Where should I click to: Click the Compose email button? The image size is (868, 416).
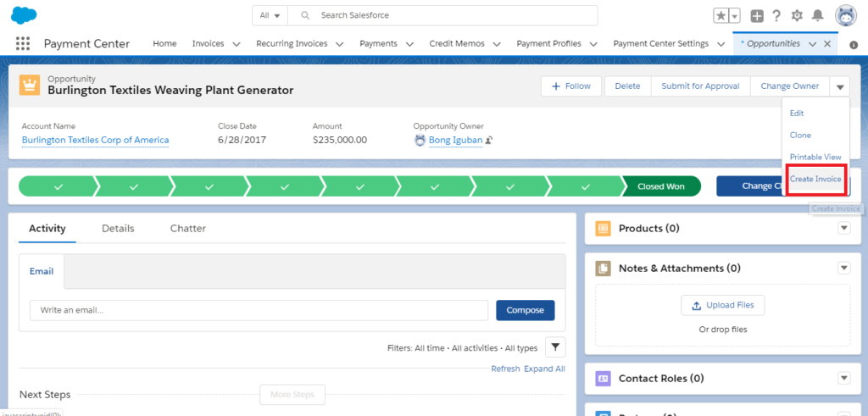pyautogui.click(x=526, y=310)
